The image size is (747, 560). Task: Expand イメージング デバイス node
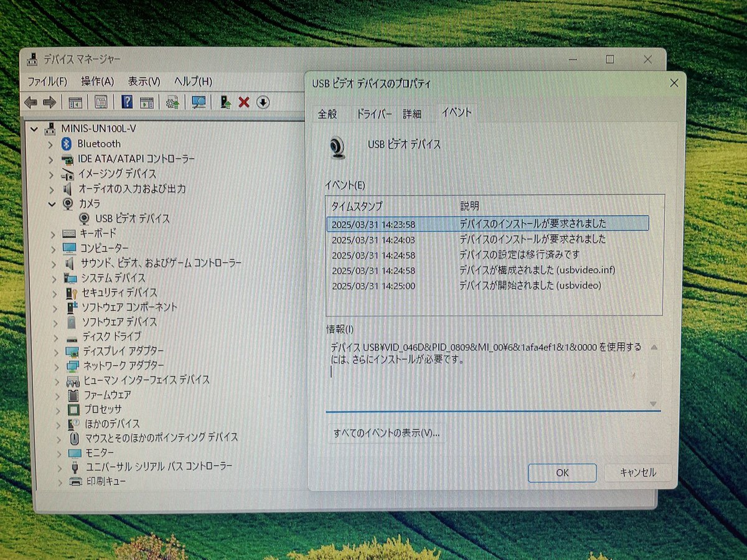coord(51,174)
